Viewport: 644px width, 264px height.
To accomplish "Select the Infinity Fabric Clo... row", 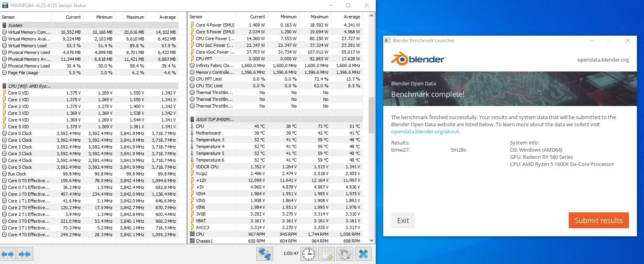I will 275,66.
